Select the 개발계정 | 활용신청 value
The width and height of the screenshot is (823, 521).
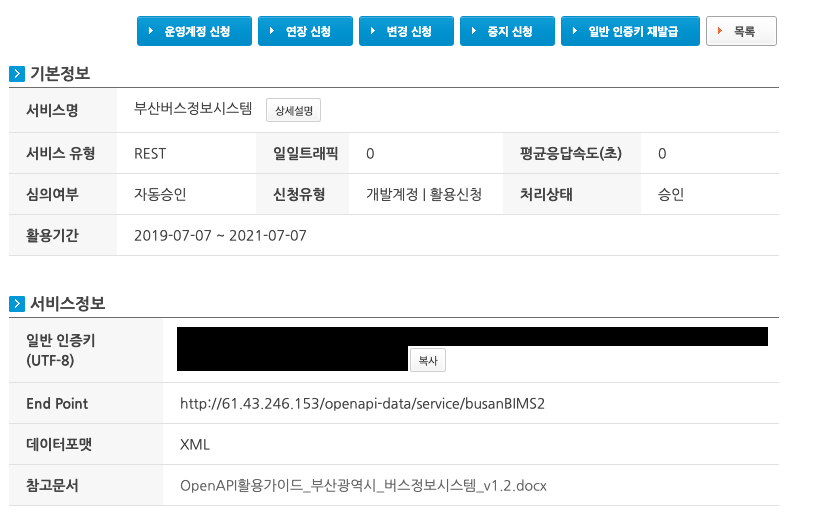click(424, 195)
